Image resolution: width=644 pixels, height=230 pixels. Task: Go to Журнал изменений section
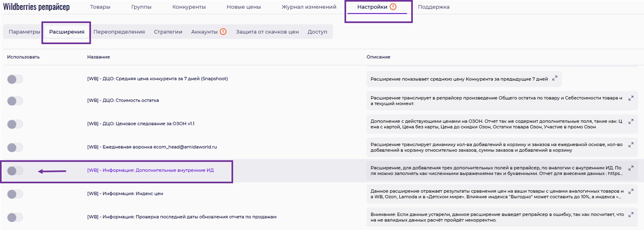pos(309,7)
